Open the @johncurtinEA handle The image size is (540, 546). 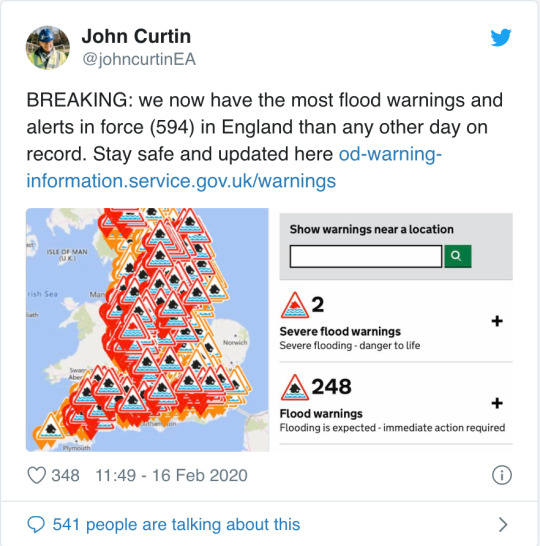(139, 59)
